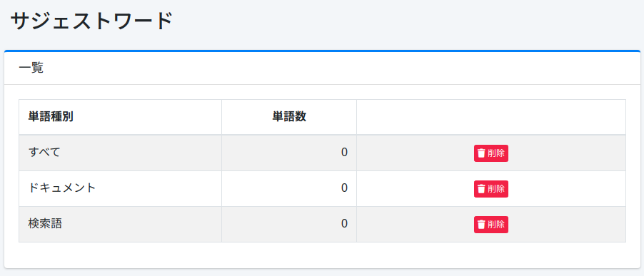Click the すべて word type cell
Viewport: 644px width, 276px height.
click(x=121, y=153)
